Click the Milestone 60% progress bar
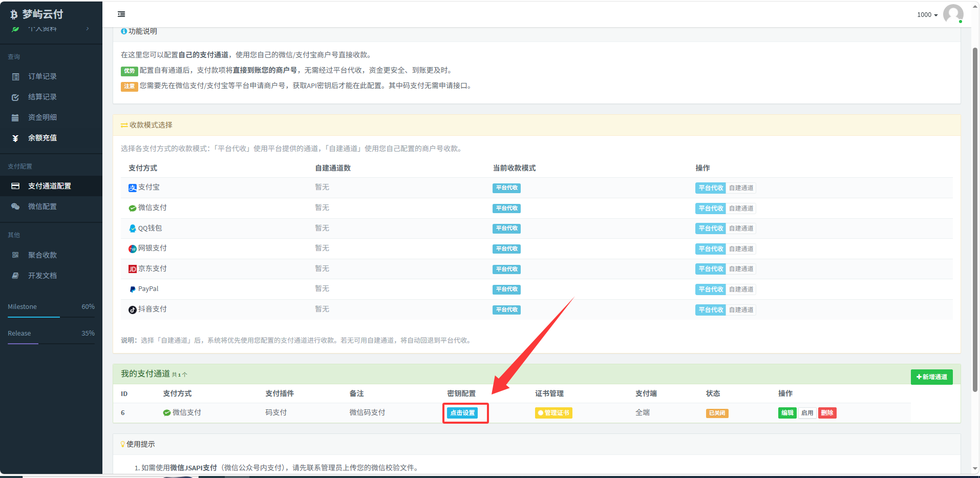Screen dimensions: 980x478 (x=51, y=317)
